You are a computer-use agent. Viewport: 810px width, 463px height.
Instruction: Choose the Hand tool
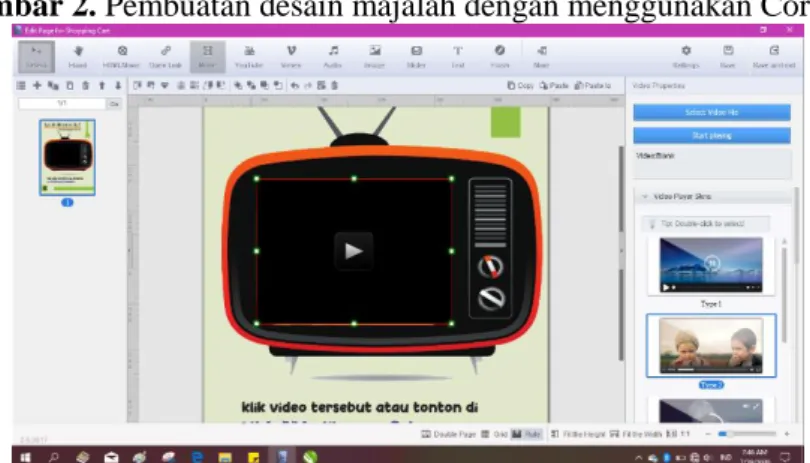point(78,57)
